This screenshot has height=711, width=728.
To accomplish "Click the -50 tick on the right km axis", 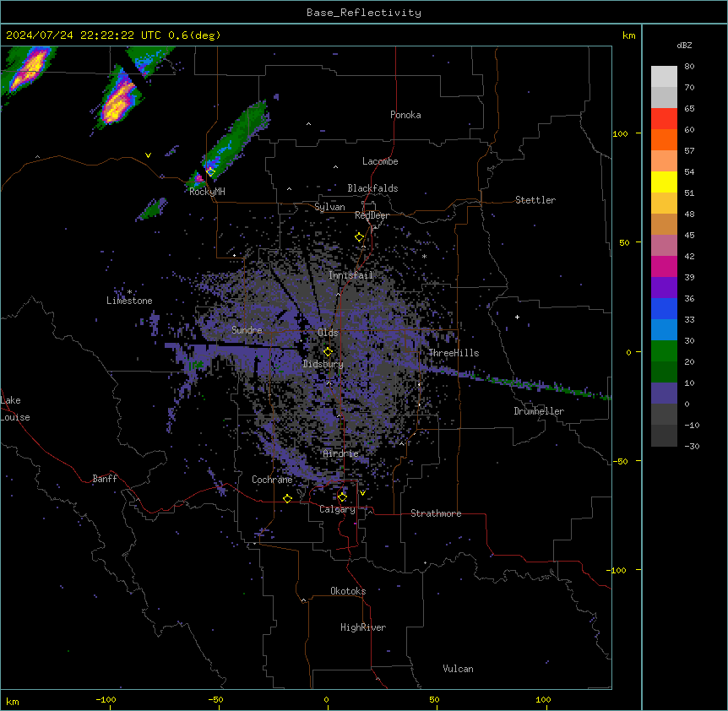I will [620, 461].
